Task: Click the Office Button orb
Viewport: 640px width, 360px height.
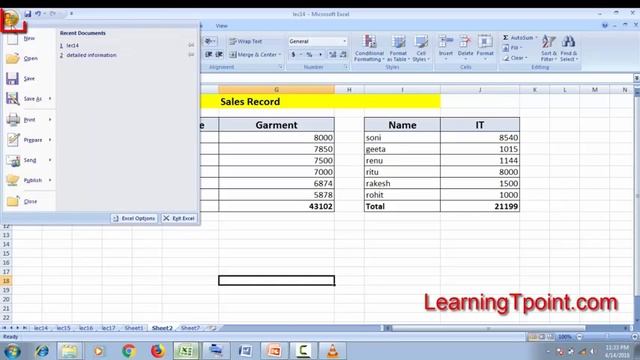Action: (x=11, y=18)
